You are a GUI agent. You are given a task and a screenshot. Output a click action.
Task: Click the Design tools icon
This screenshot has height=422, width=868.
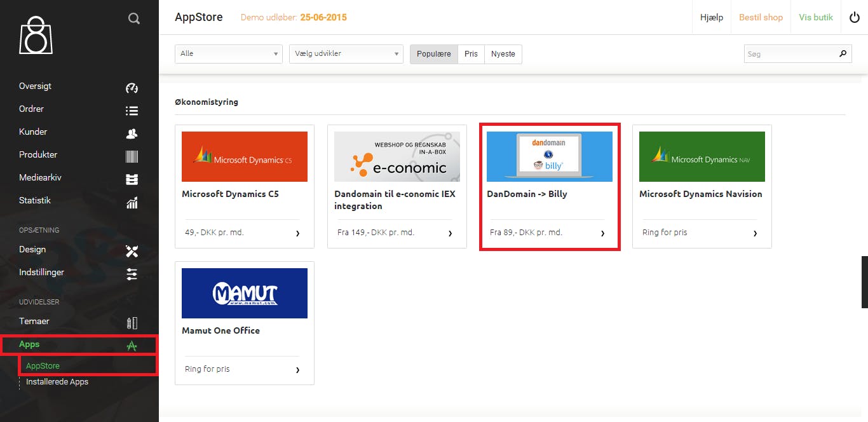tap(132, 251)
